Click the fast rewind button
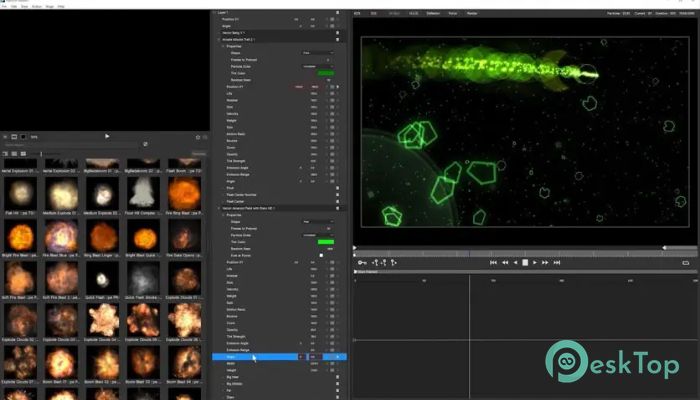Viewport: 700px width, 400px height. coord(505,262)
